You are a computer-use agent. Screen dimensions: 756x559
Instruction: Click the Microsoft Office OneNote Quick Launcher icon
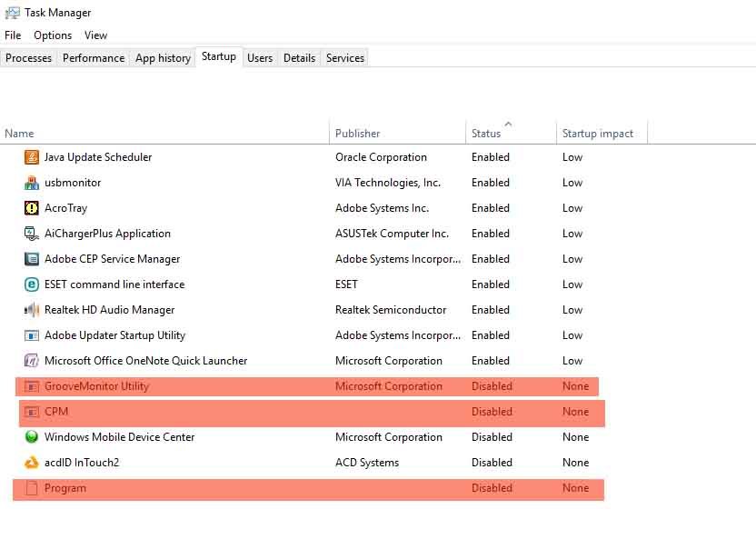pos(32,361)
